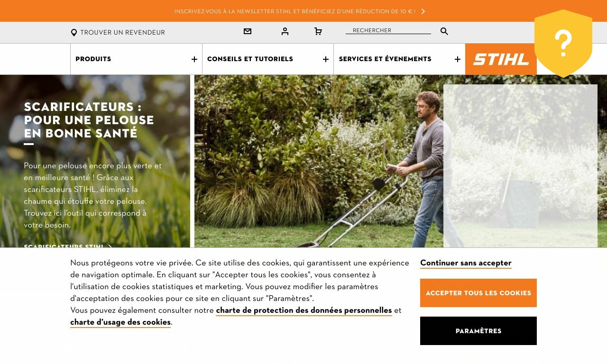Choose Continuer sans accepter
Image resolution: width=607 pixels, height=364 pixels.
[466, 263]
